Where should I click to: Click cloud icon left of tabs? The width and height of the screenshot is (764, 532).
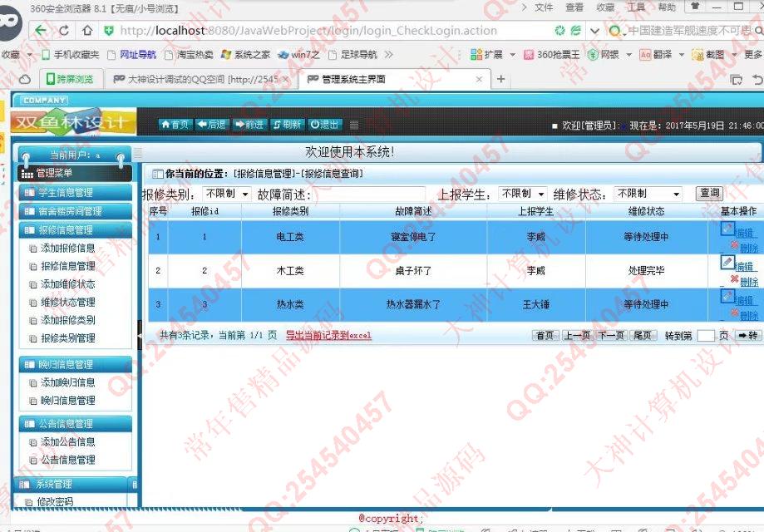tap(24, 79)
